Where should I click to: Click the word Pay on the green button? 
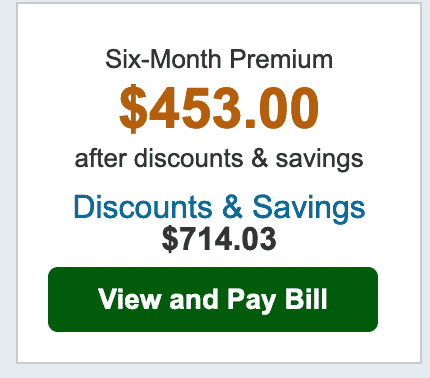(x=251, y=301)
